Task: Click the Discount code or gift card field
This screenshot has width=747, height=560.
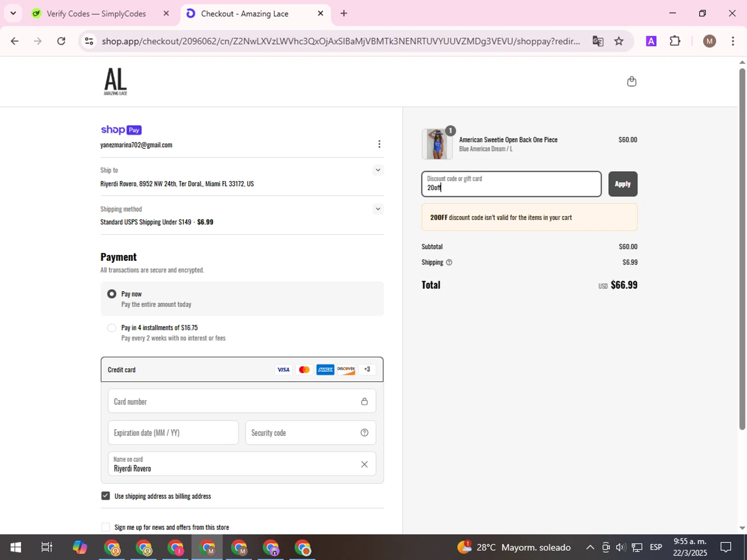Action: (x=511, y=184)
